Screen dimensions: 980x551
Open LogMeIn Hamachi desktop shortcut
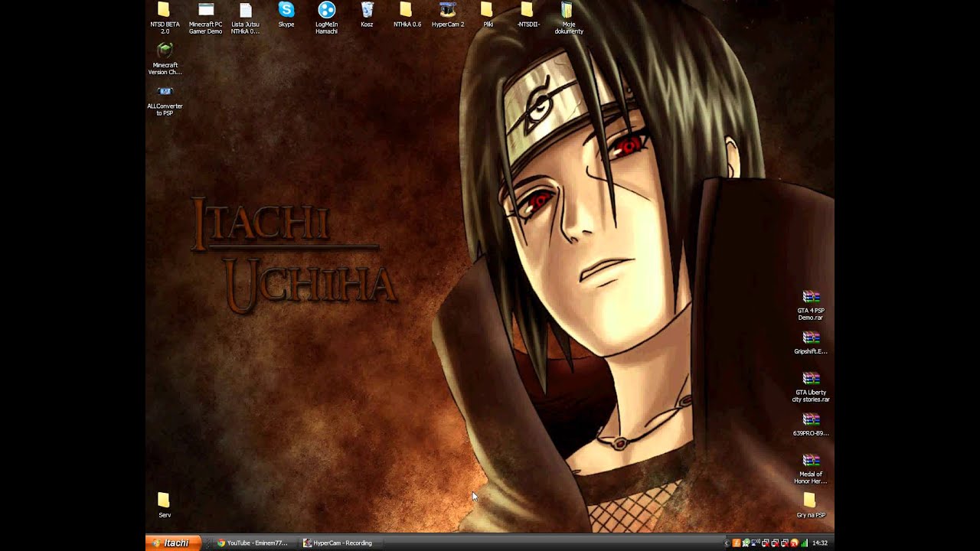(x=327, y=18)
